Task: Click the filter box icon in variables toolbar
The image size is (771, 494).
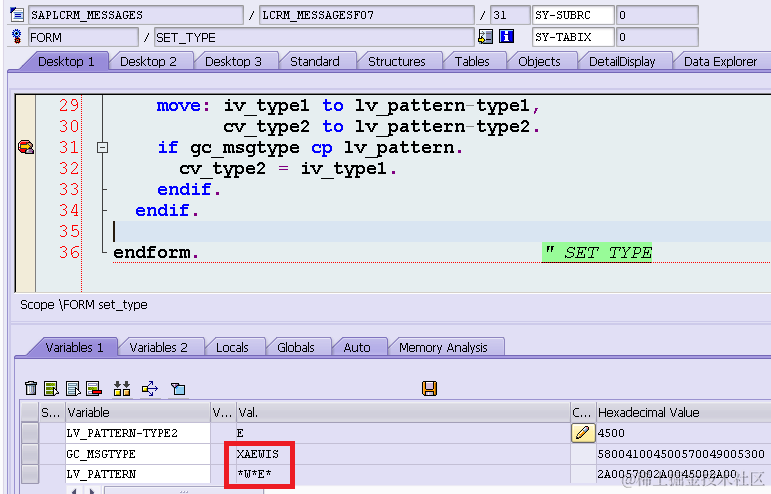Action: (x=178, y=389)
